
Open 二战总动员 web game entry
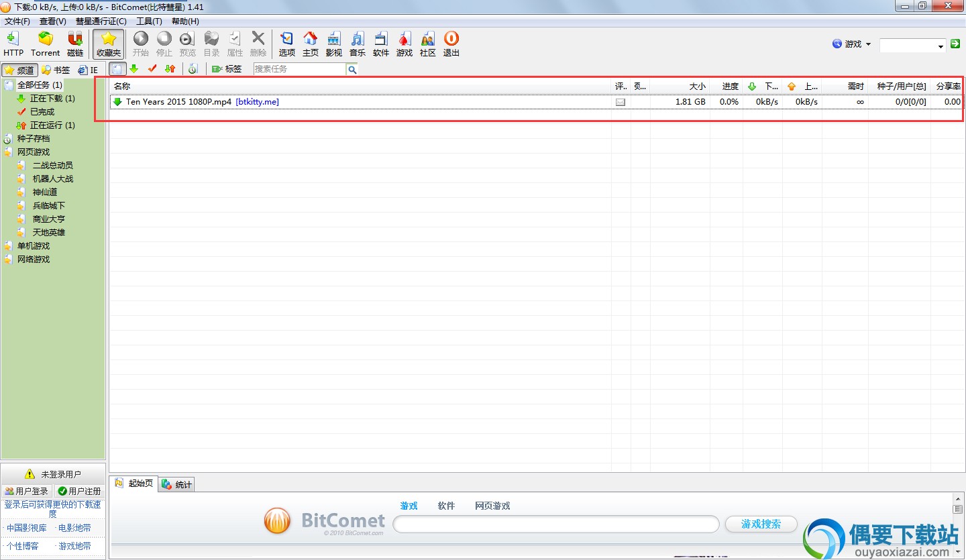tap(53, 166)
